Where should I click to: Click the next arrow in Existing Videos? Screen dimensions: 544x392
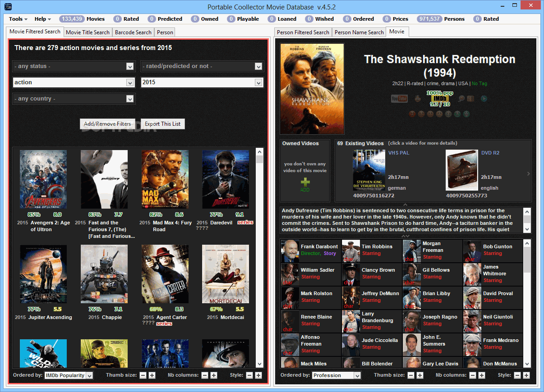click(x=528, y=173)
